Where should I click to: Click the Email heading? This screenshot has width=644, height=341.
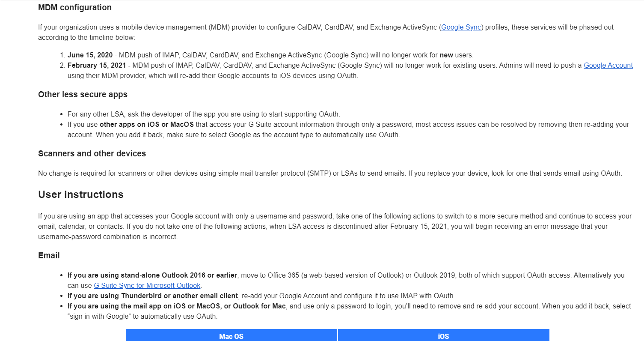(x=49, y=255)
